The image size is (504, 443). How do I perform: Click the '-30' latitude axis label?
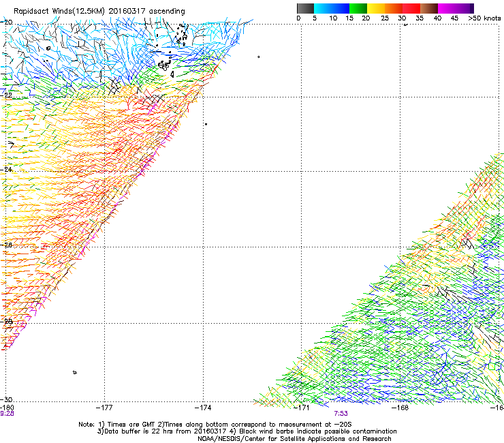6,400
